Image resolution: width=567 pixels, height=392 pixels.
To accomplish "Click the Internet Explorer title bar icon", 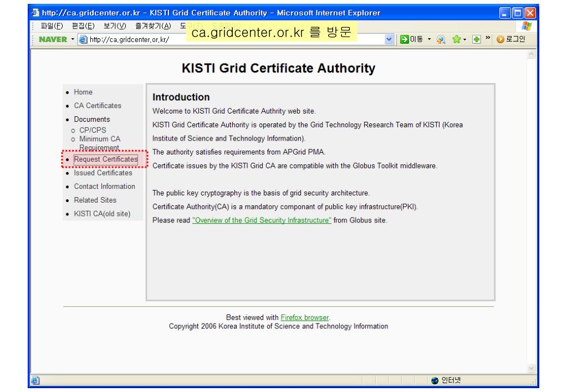I will click(35, 13).
